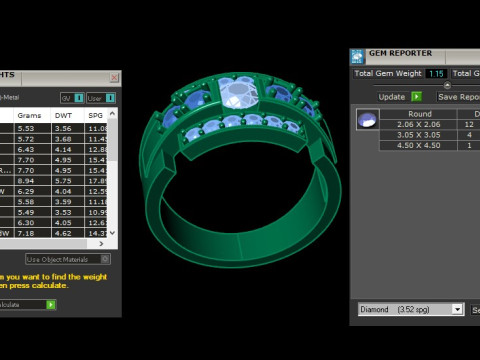480x360 pixels.
Task: Toggle the User switch
Action: pos(101,98)
